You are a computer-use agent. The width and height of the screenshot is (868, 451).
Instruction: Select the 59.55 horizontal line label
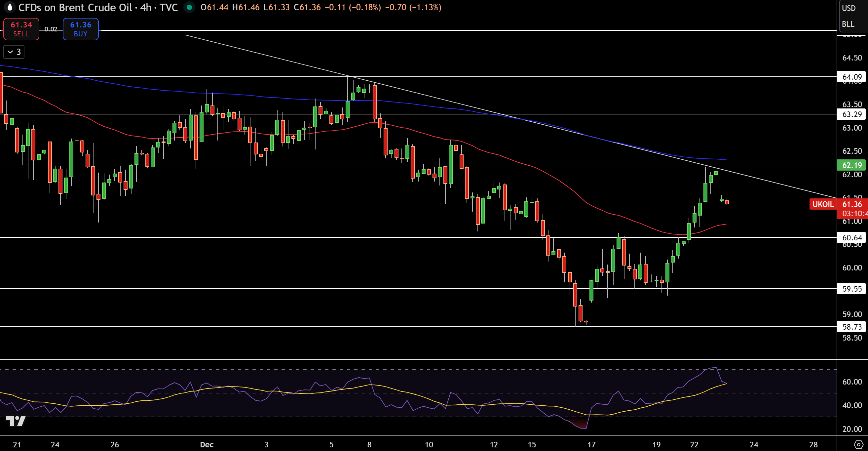point(851,289)
